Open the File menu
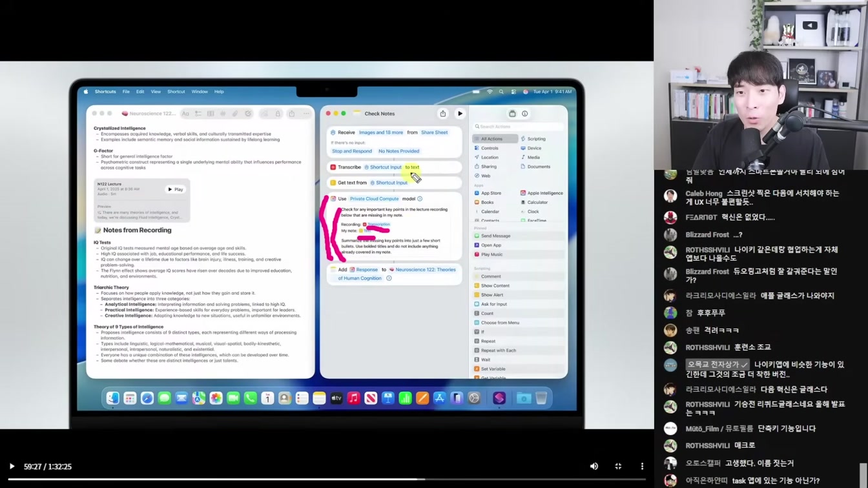This screenshot has width=868, height=488. click(x=126, y=92)
